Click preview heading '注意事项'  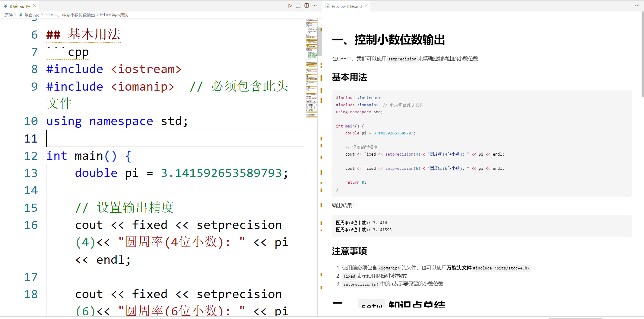point(349,251)
